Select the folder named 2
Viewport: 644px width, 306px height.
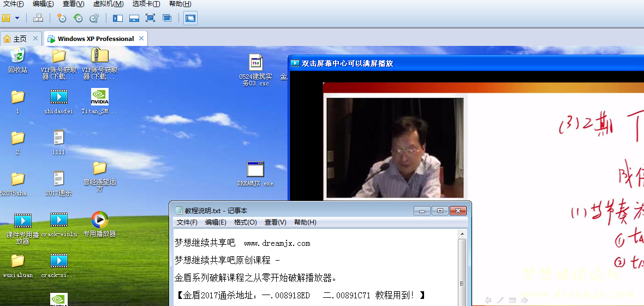(x=17, y=143)
